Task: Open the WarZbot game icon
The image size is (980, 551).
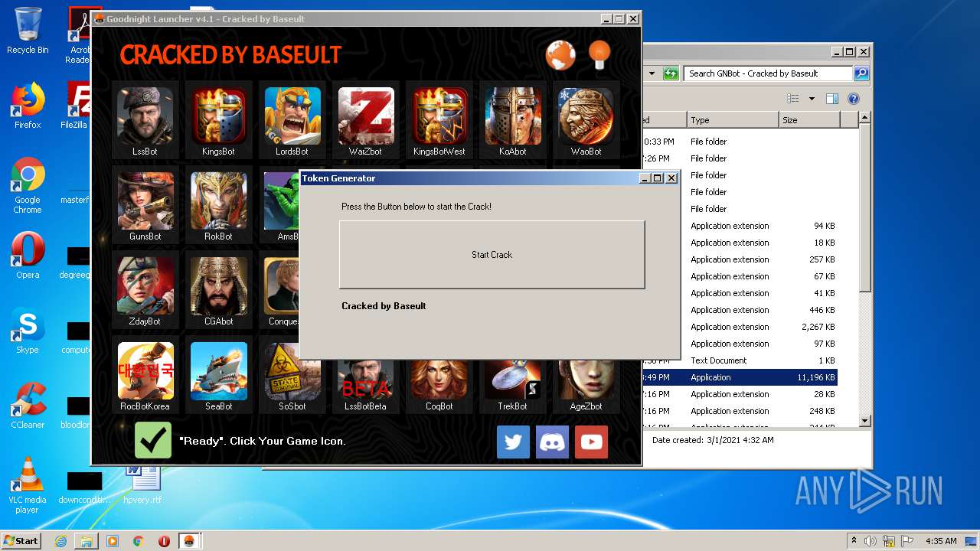Action: coord(366,116)
